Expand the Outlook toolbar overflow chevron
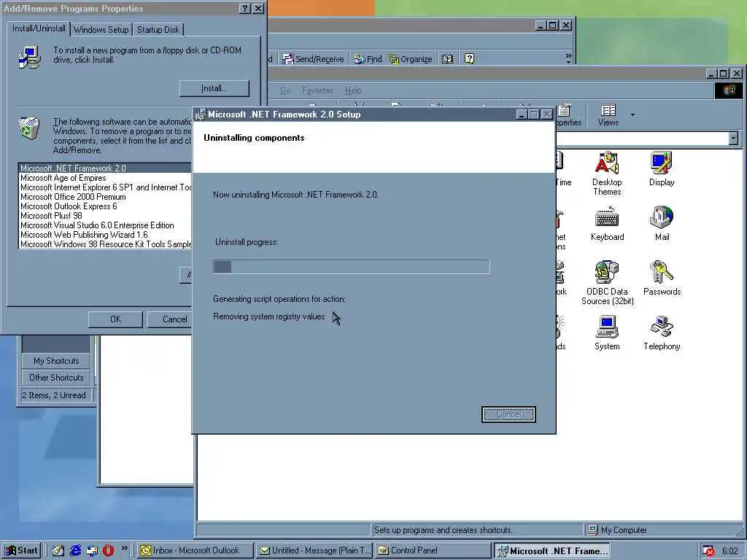The image size is (747, 560). (568, 58)
